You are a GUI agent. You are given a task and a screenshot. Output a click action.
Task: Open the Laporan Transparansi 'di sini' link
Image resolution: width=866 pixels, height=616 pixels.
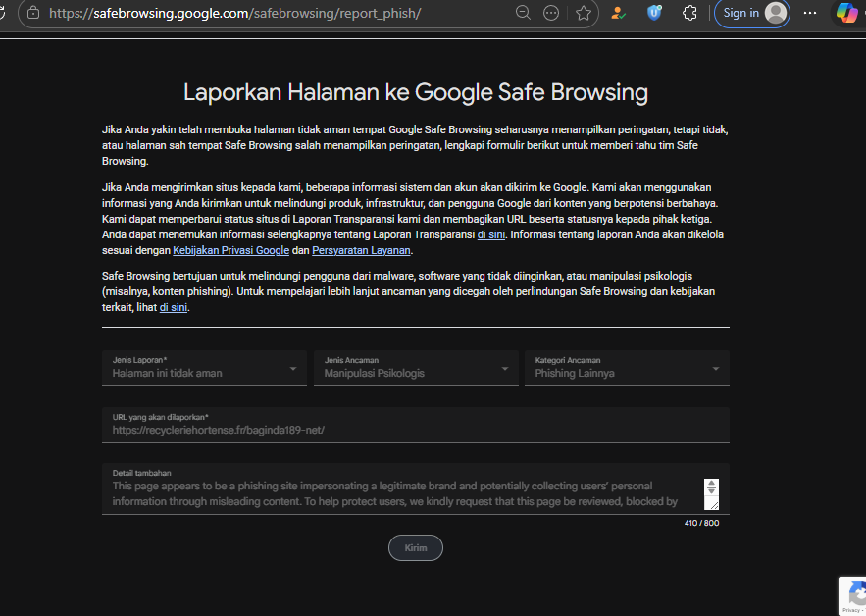[491, 234]
